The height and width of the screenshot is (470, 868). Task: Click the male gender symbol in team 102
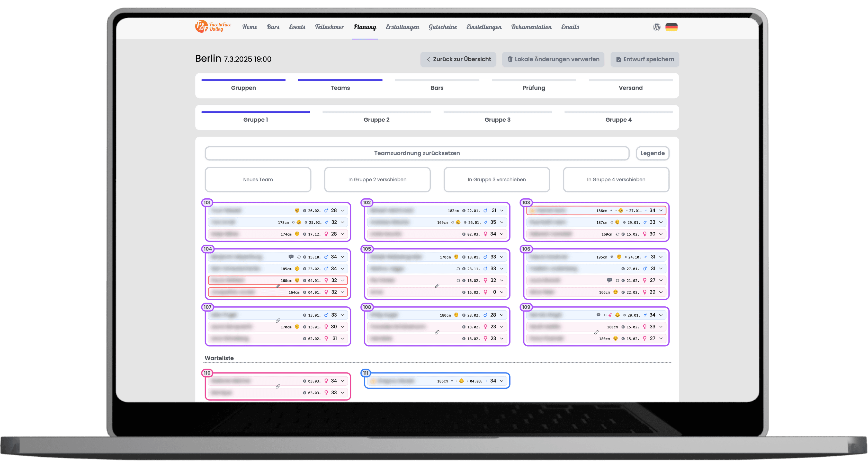485,210
